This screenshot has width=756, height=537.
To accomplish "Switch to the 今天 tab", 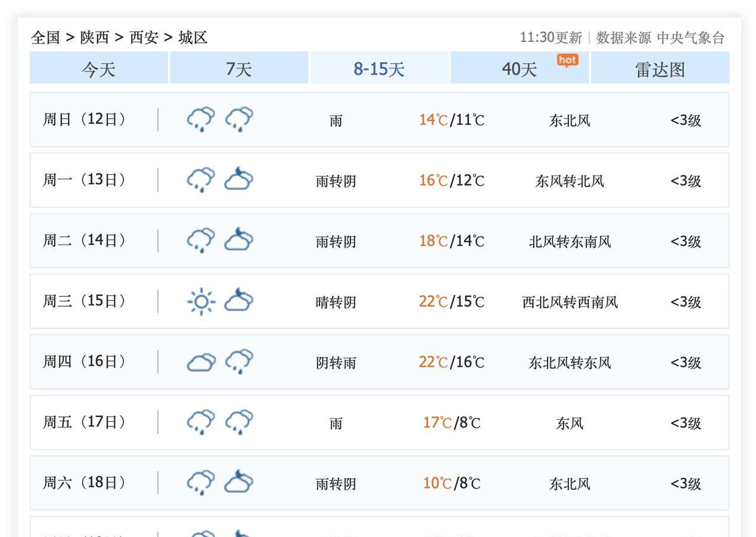I will pos(99,69).
